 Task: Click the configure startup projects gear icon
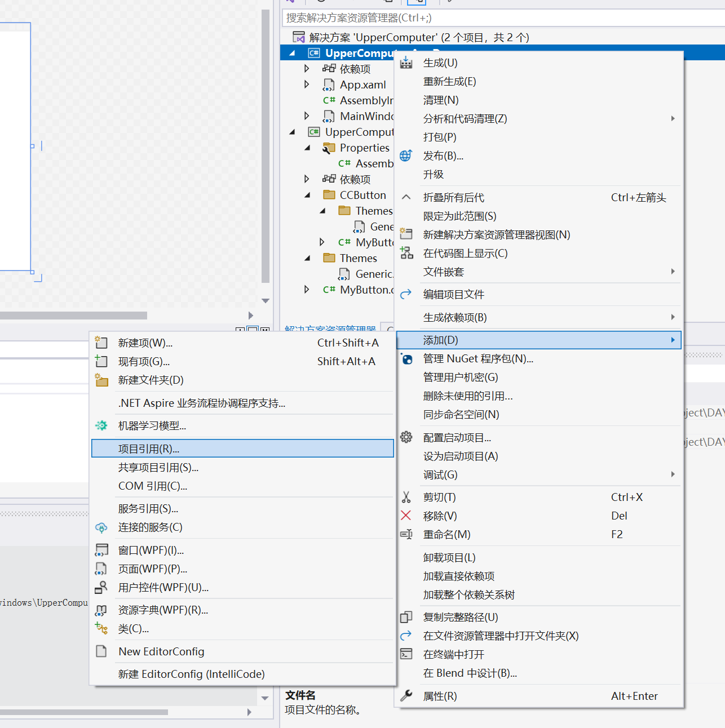tap(406, 437)
